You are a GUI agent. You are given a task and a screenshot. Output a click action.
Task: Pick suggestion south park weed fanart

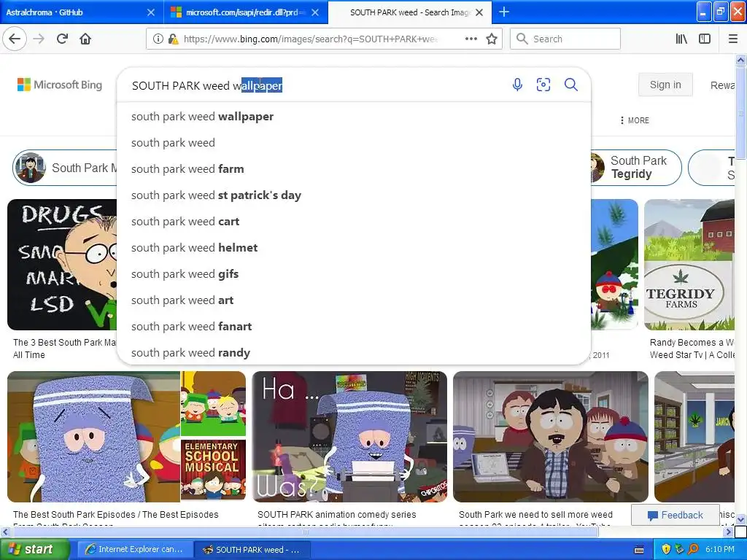coord(354,326)
